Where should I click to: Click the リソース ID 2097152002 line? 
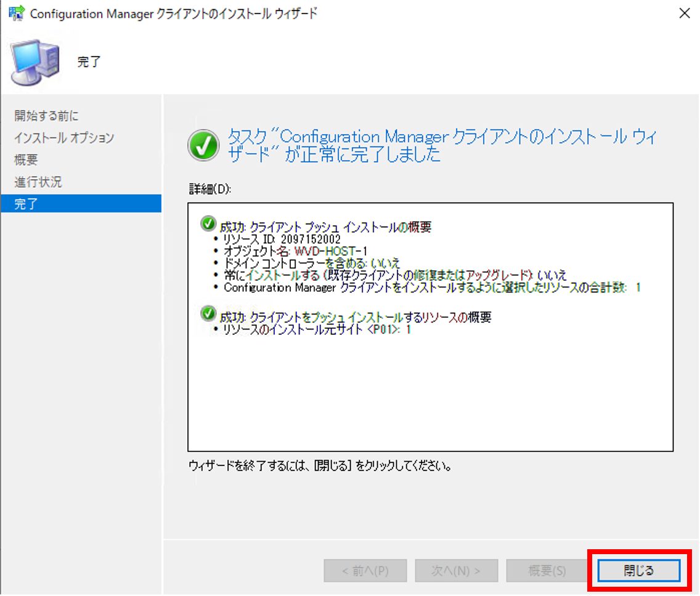coord(282,240)
